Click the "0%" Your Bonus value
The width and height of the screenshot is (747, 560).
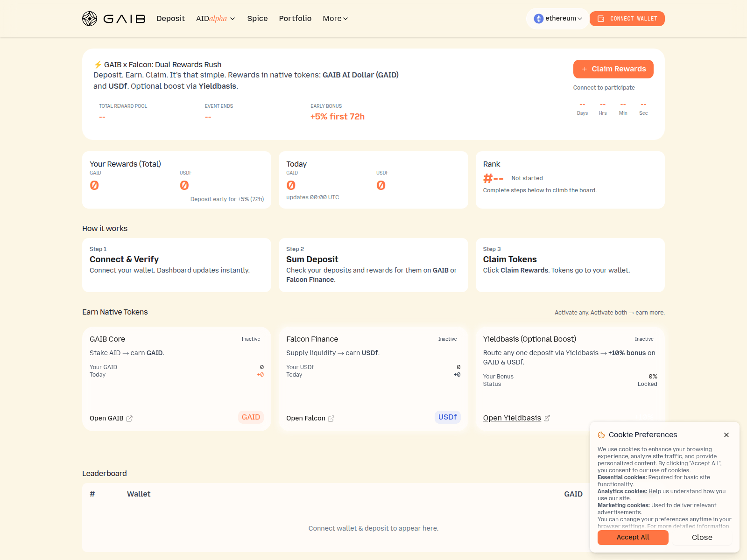tap(653, 377)
